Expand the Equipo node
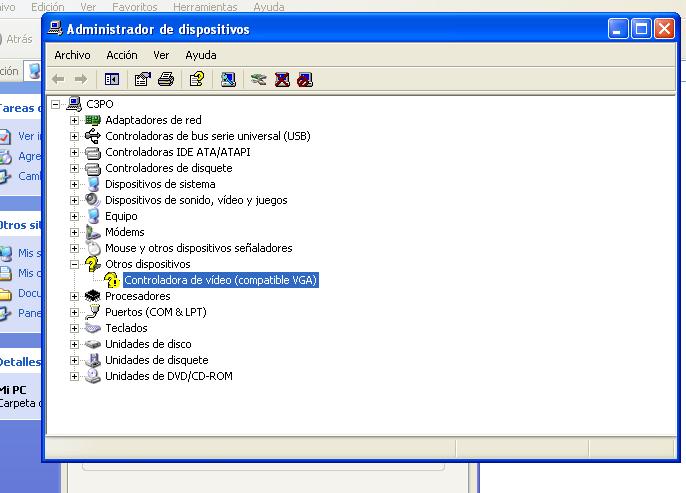Screen dimensions: 686x493 pos(74,216)
